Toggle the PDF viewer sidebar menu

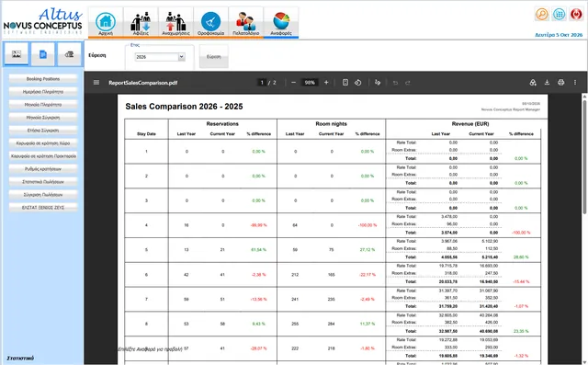(x=96, y=83)
